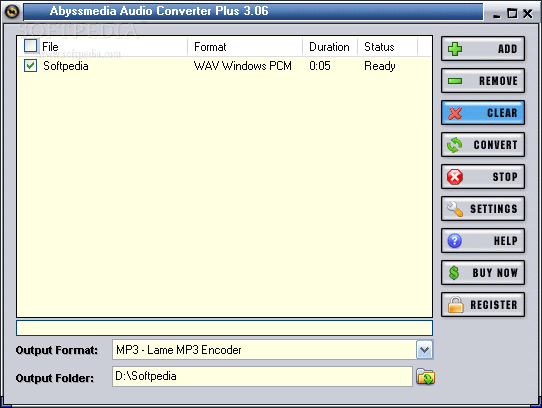Start conversion with the Convert button
The image size is (542, 408).
pyautogui.click(x=483, y=145)
